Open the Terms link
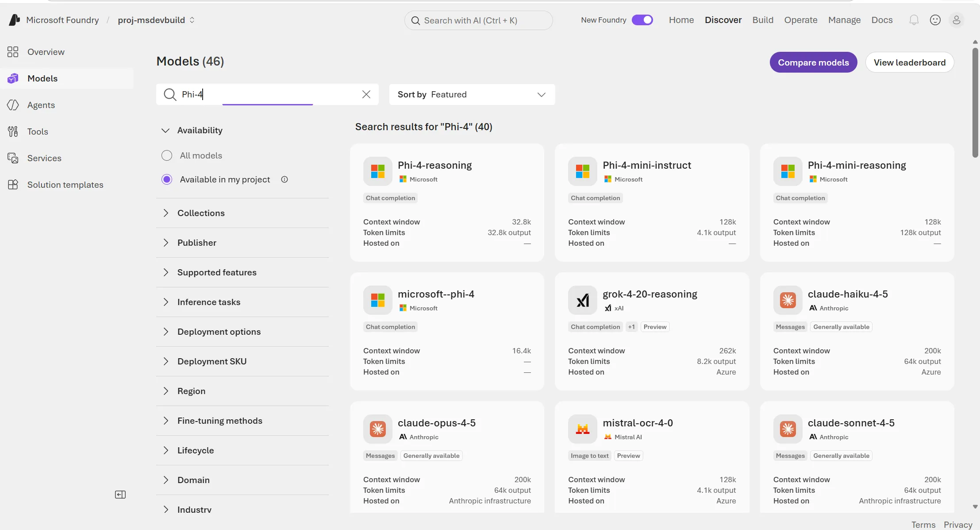Image resolution: width=980 pixels, height=530 pixels. click(x=923, y=525)
